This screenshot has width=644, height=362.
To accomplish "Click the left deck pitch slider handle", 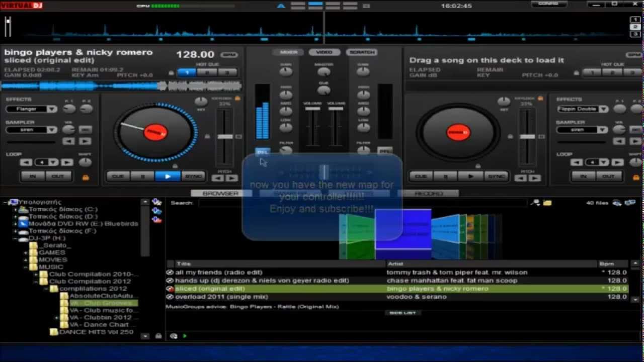I will pyautogui.click(x=225, y=136).
